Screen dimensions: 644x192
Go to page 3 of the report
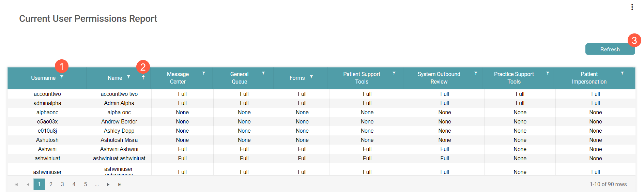pos(62,184)
